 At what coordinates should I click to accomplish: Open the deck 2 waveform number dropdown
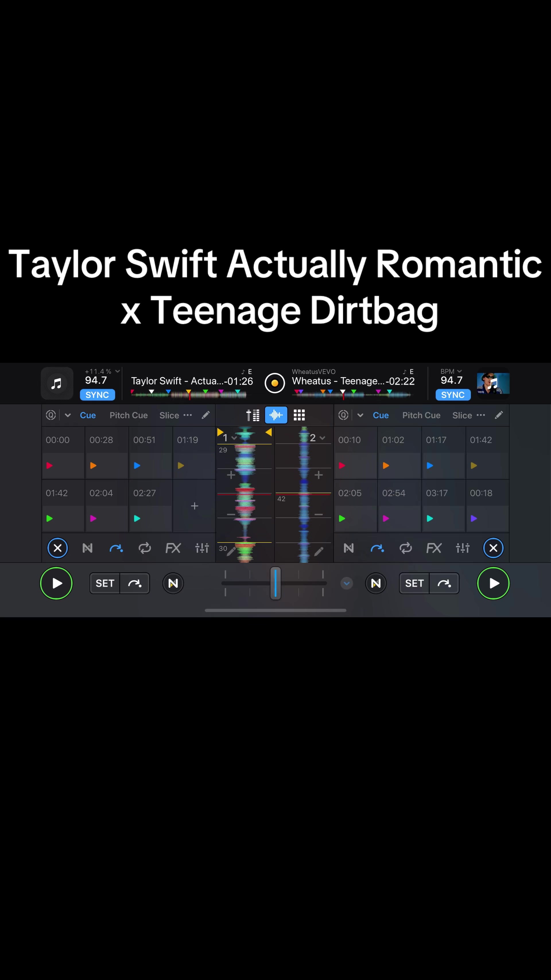[x=318, y=438]
